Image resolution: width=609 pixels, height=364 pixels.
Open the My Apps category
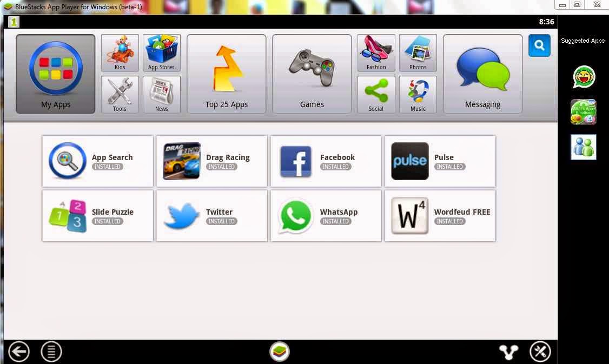coord(56,74)
